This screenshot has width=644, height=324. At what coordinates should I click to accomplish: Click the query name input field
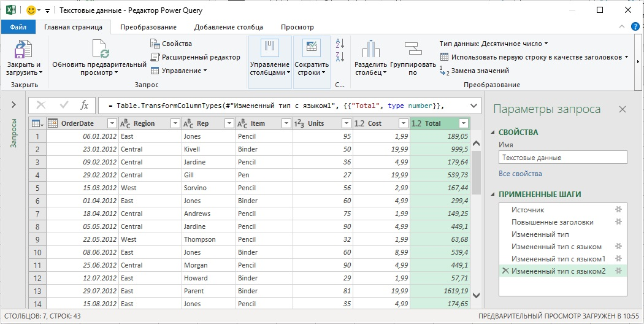pyautogui.click(x=562, y=158)
